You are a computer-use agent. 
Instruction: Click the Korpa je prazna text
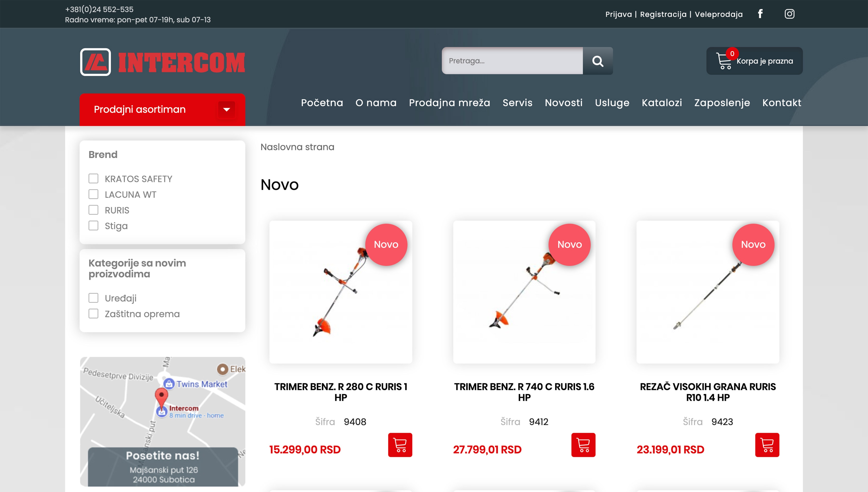[765, 61]
